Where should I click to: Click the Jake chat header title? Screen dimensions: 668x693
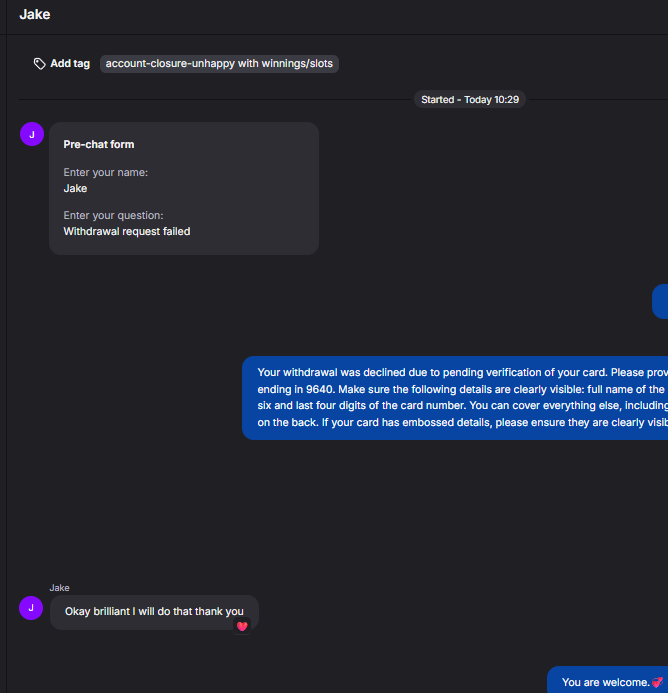click(x=35, y=15)
